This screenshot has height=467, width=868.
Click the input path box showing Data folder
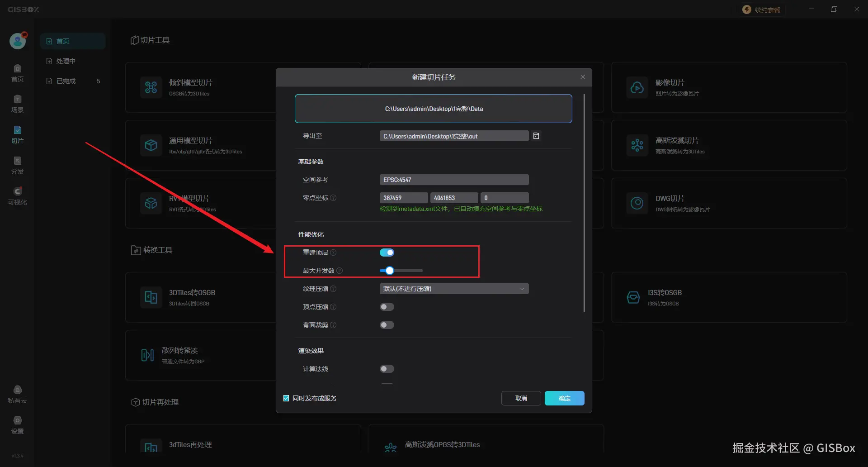(434, 109)
